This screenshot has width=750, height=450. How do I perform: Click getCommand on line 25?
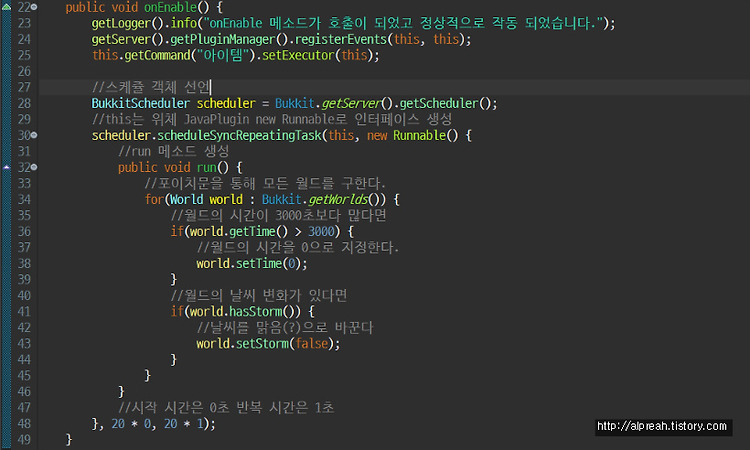(x=157, y=55)
